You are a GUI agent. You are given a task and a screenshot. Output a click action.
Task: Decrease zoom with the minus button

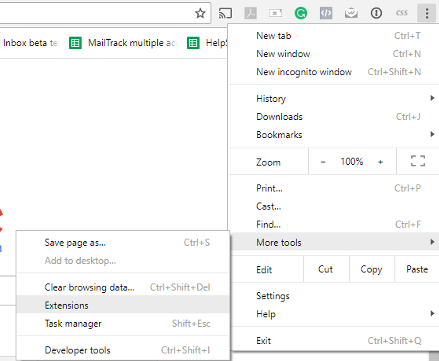(323, 162)
